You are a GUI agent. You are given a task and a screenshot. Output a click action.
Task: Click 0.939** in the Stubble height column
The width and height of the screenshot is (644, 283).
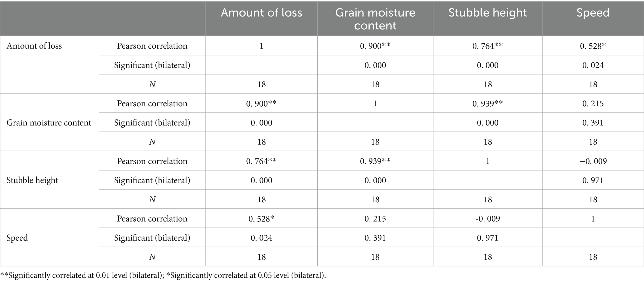487,103
